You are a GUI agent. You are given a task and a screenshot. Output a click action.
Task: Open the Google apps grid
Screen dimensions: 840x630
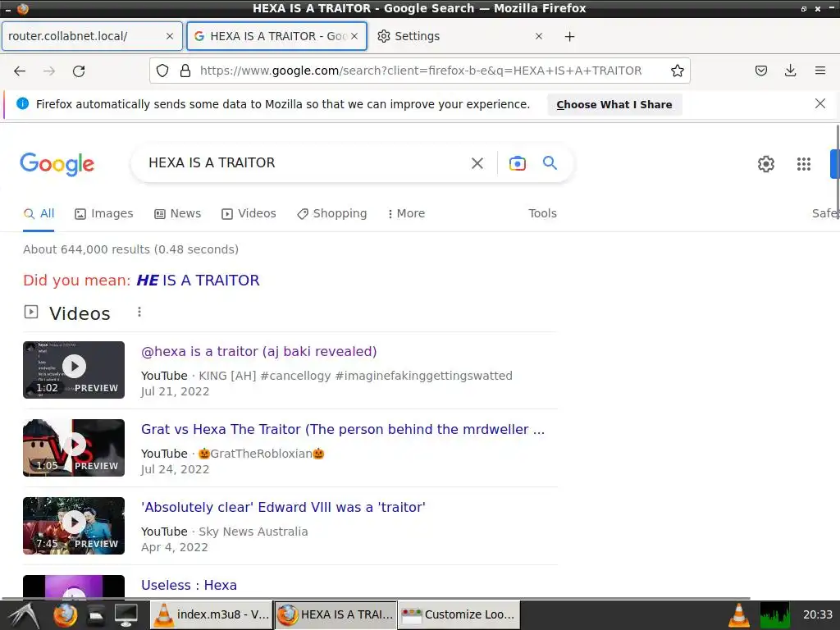tap(804, 164)
